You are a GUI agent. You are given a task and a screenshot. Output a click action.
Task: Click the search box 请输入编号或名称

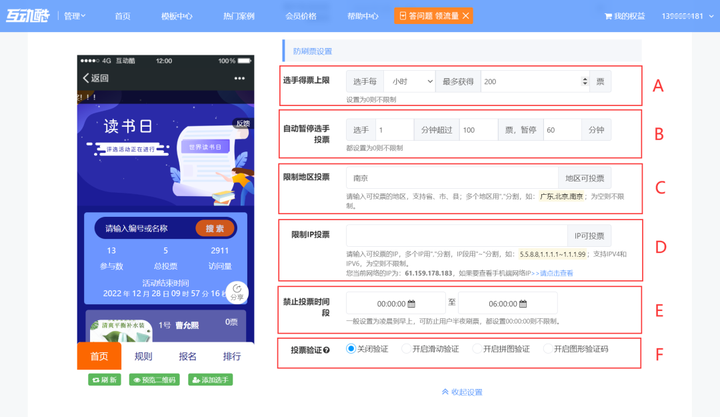[x=145, y=228]
